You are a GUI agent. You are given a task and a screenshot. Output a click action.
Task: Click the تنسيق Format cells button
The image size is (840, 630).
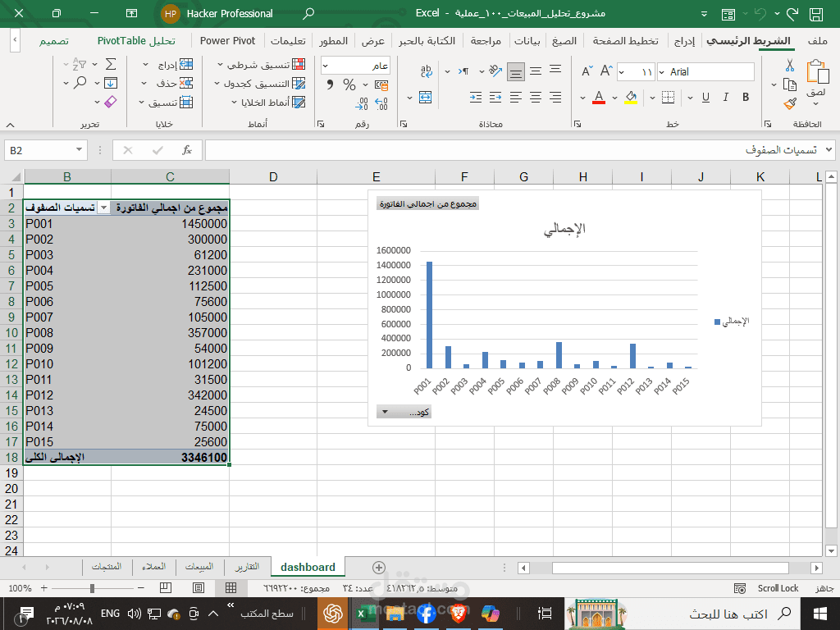coord(166,103)
